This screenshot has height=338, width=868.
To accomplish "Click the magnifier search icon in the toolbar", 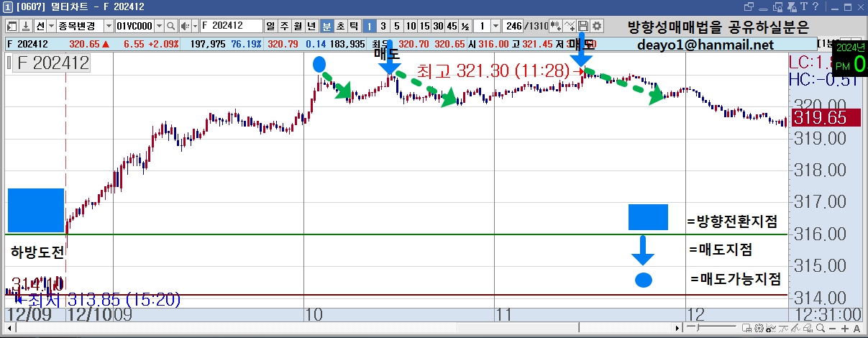I will [171, 26].
